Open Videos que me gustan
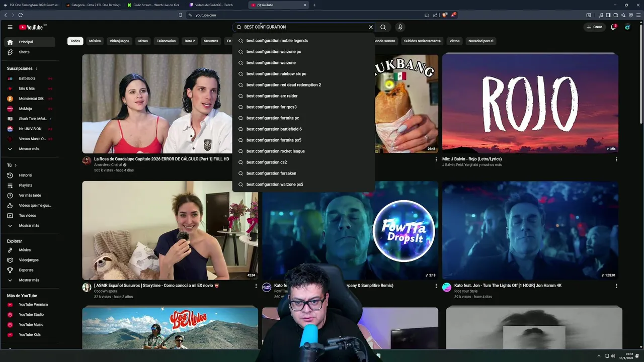Screen dimensions: 644x362 point(30,206)
